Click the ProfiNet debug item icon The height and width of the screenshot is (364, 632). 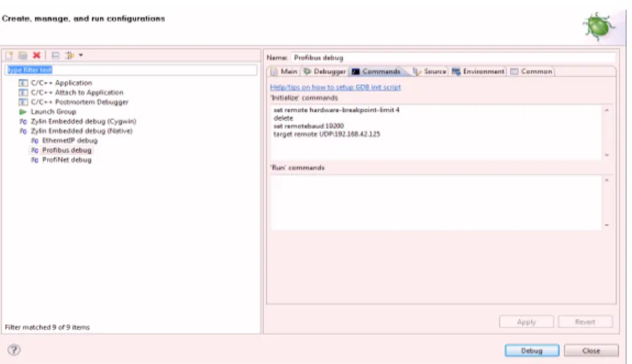pos(34,160)
